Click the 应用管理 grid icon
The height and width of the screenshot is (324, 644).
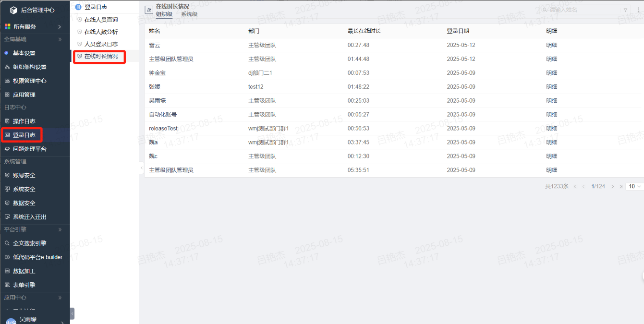tap(7, 95)
